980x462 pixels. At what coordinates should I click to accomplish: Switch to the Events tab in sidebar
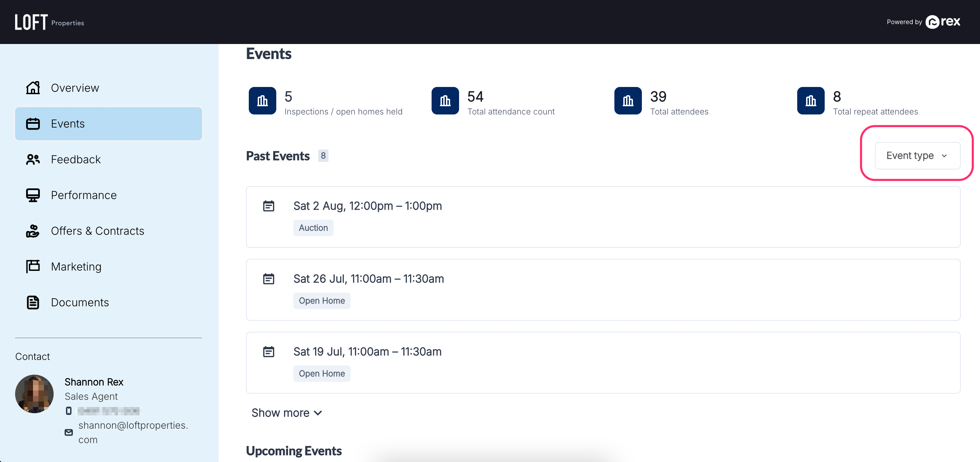68,124
